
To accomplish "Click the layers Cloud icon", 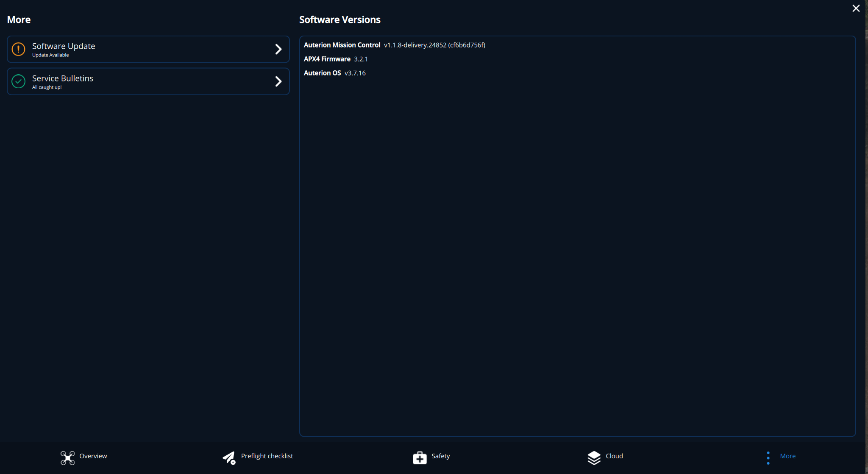I will click(594, 458).
